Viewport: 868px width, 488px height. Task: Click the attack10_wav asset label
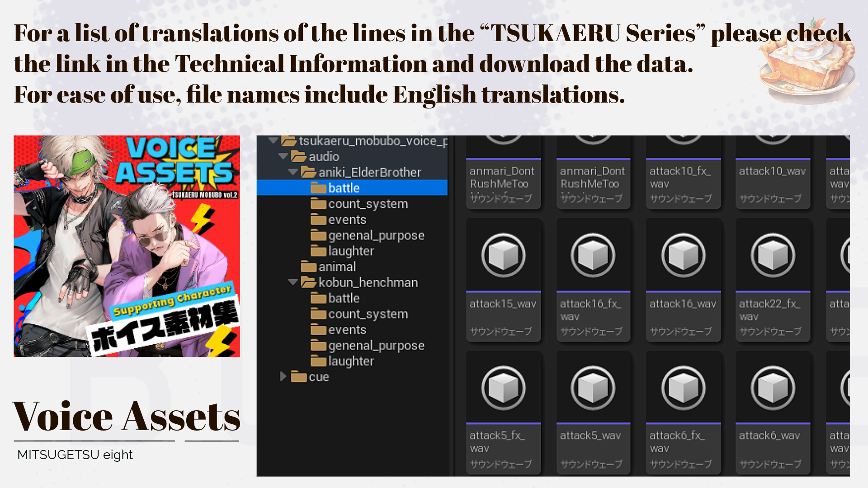coord(772,171)
